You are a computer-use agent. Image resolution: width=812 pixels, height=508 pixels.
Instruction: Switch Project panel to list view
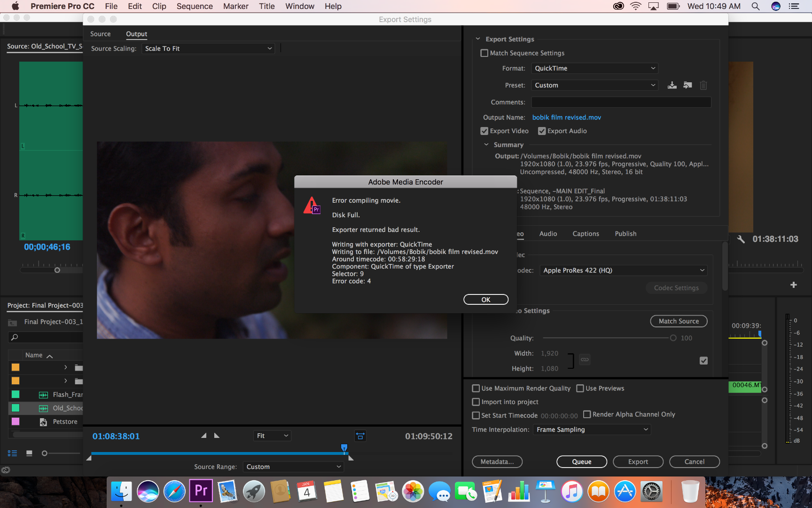(x=12, y=453)
